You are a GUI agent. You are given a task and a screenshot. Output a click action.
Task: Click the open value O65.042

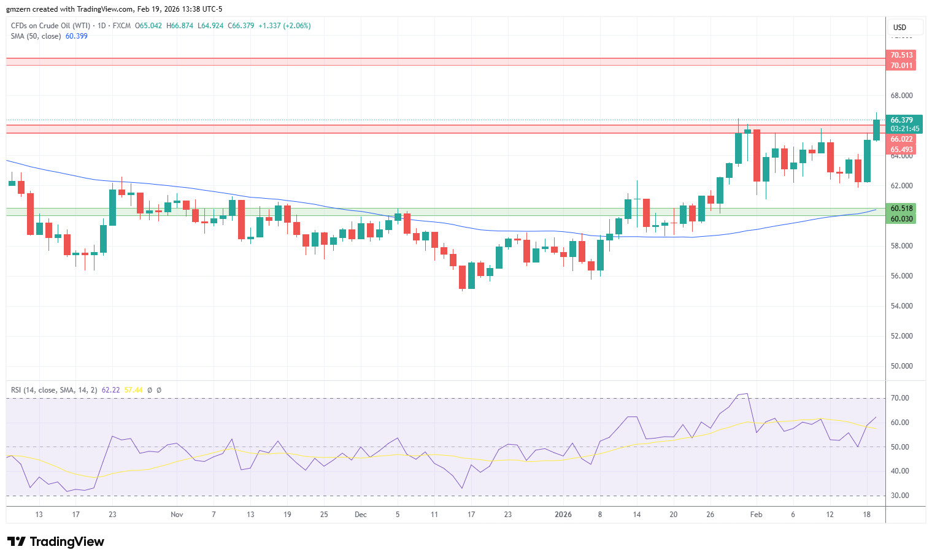click(149, 26)
